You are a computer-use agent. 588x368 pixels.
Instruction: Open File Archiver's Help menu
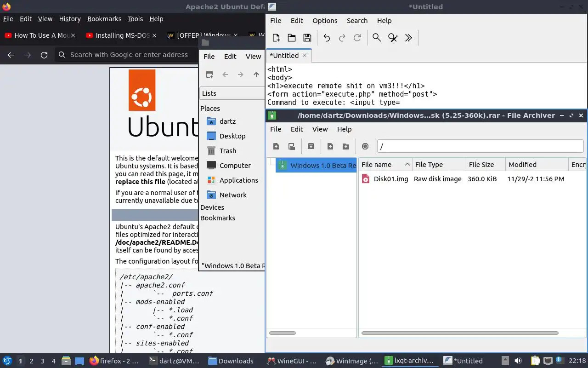point(344,129)
